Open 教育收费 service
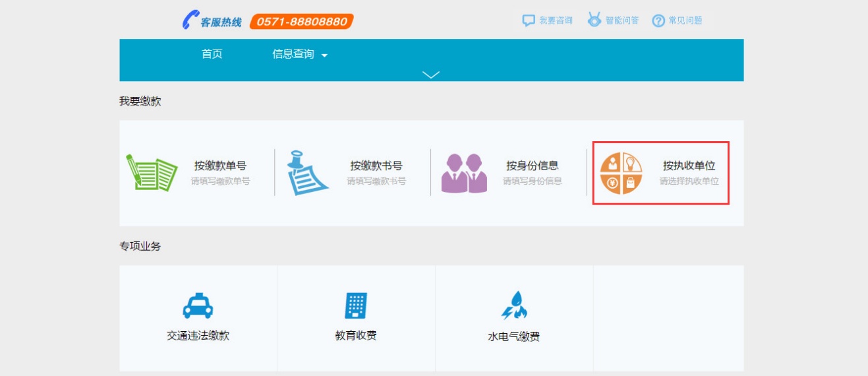 click(356, 336)
